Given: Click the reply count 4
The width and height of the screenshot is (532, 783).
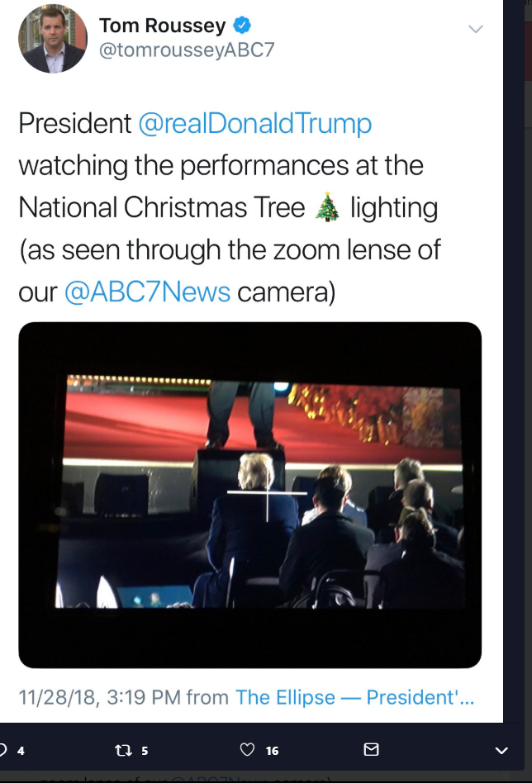Looking at the screenshot, I should [x=21, y=751].
